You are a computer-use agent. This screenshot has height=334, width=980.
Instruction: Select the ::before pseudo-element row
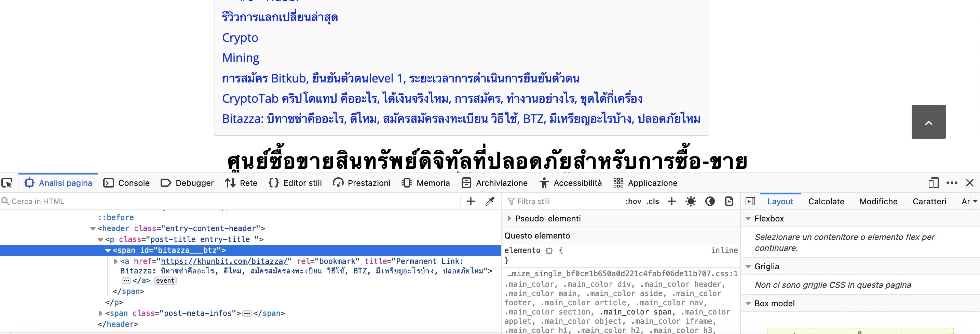(x=116, y=217)
